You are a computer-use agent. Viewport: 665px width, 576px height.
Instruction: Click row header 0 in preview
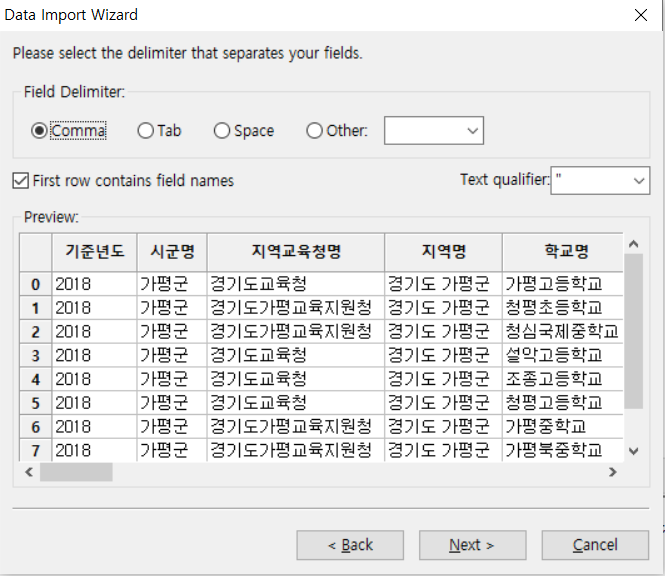36,284
